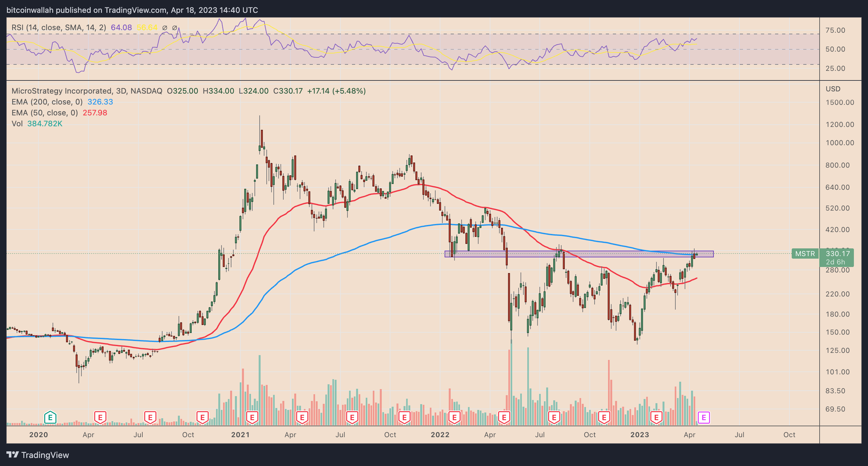Click the USD currency label on price axis

tap(833, 89)
